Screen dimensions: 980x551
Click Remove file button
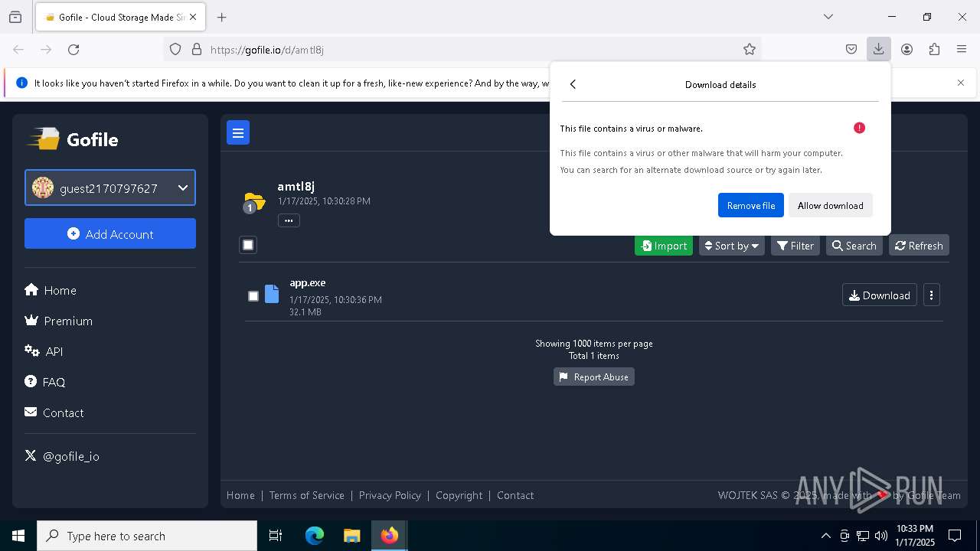[751, 205]
